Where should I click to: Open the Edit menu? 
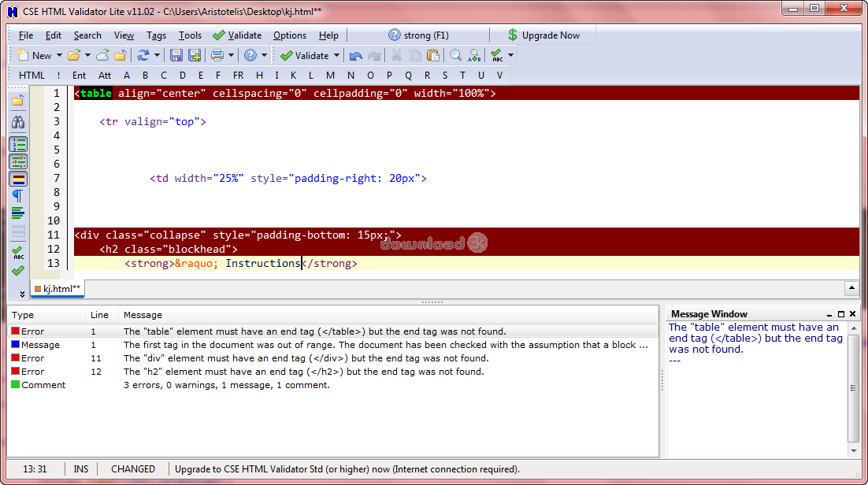53,35
